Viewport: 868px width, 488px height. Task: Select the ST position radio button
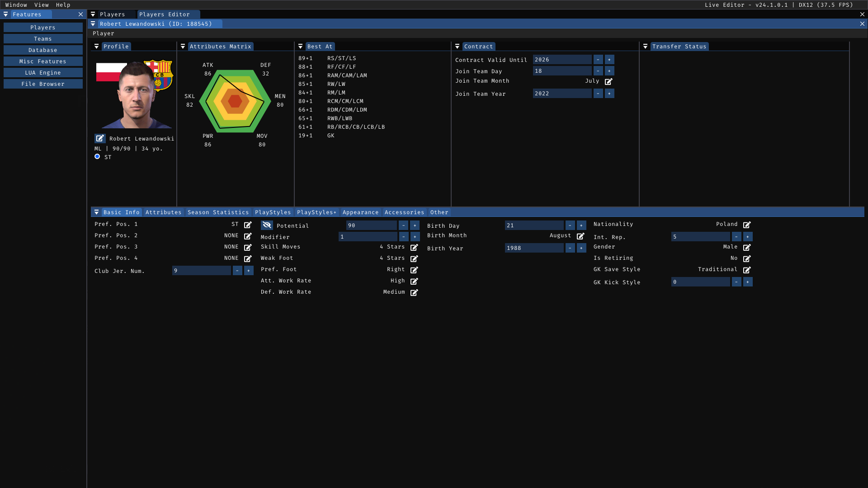coord(97,157)
